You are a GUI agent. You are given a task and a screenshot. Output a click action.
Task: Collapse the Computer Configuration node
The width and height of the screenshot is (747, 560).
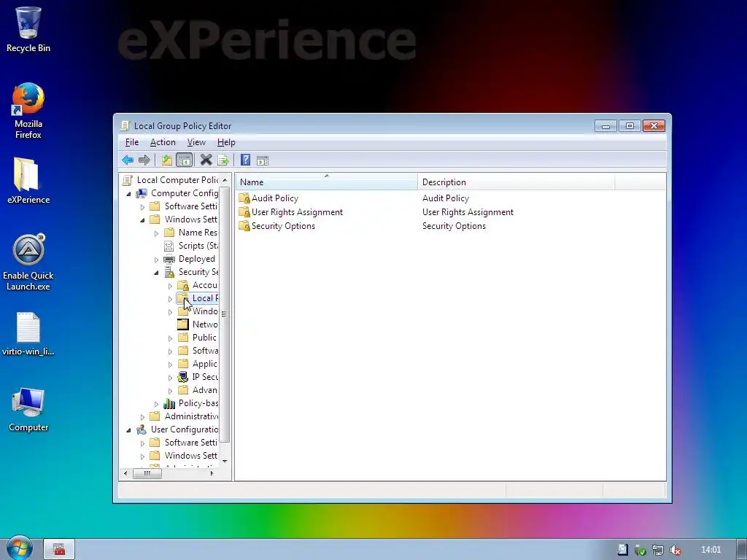click(x=128, y=194)
